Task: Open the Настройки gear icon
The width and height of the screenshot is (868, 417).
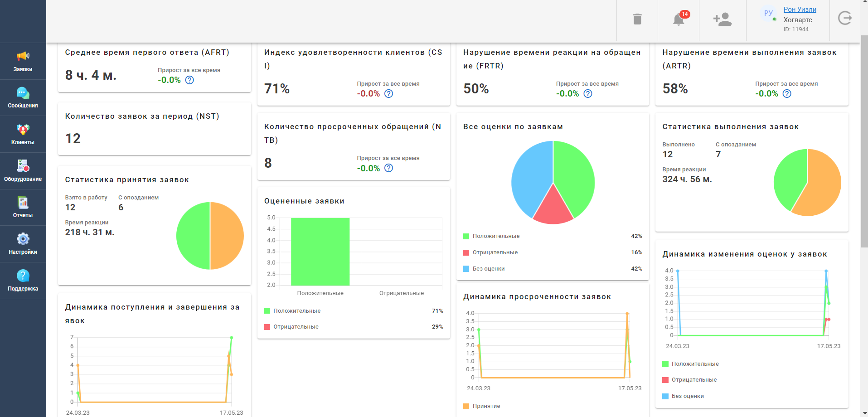Action: point(23,239)
